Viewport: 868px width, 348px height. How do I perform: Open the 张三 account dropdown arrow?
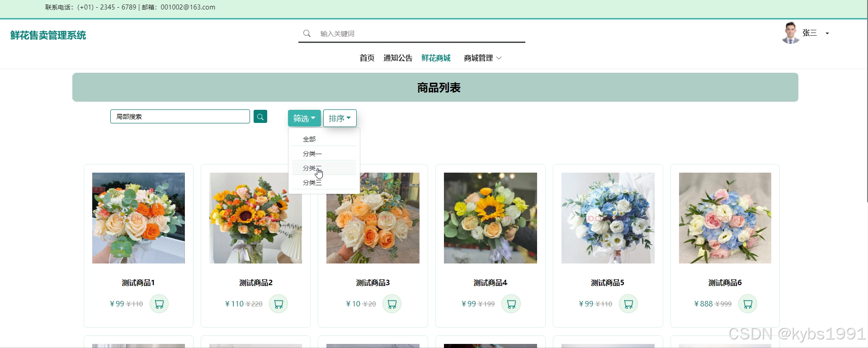[827, 33]
